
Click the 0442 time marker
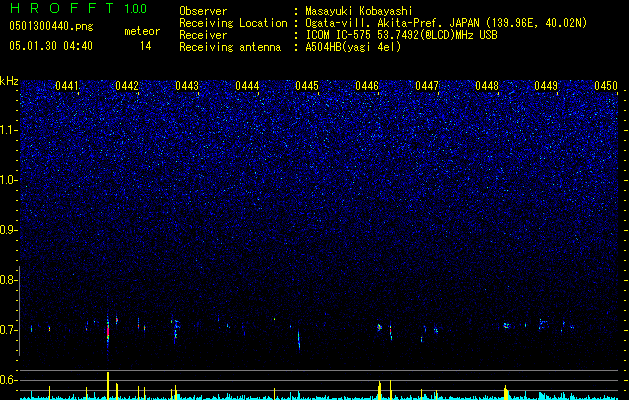pyautogui.click(x=127, y=86)
